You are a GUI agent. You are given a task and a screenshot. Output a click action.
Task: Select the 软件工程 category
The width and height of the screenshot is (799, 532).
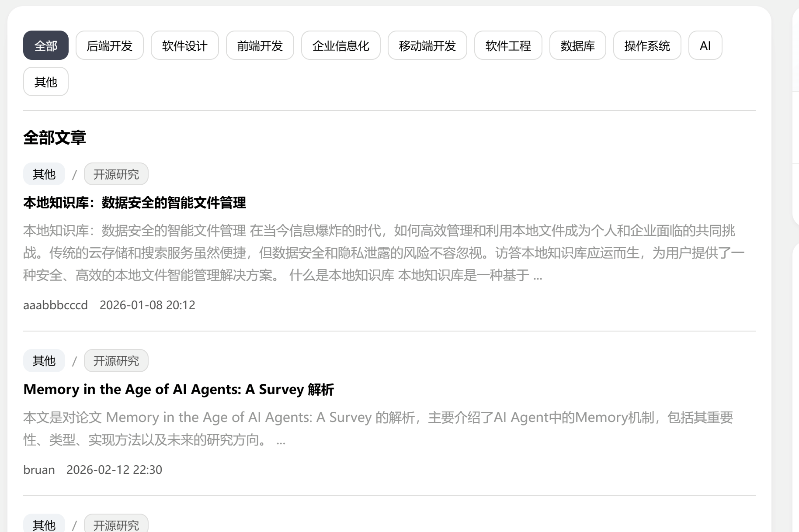(508, 45)
